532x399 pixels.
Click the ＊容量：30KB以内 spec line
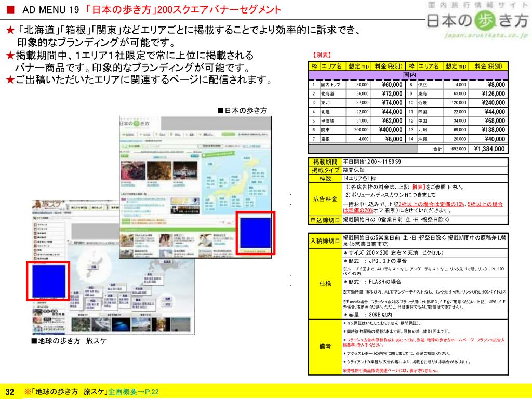point(368,315)
